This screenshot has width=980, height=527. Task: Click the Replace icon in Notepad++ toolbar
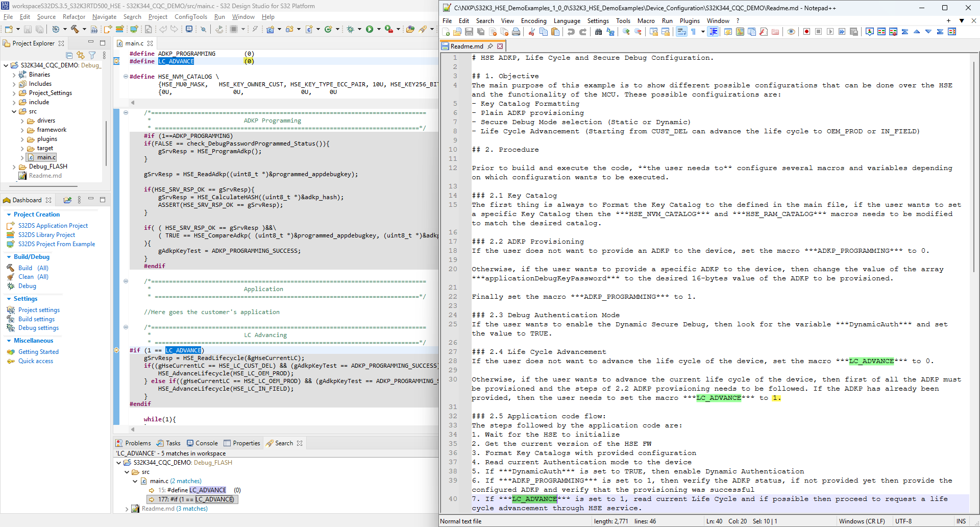tap(610, 32)
